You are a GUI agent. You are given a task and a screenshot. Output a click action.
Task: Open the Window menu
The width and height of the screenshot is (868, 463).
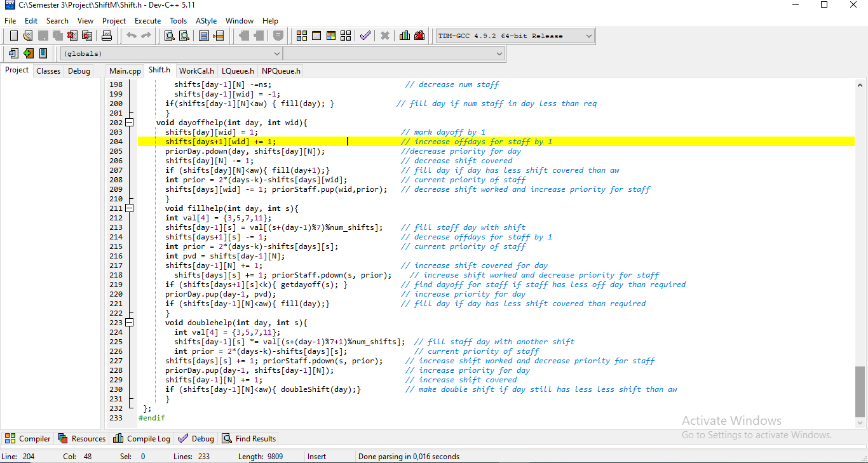coord(240,21)
